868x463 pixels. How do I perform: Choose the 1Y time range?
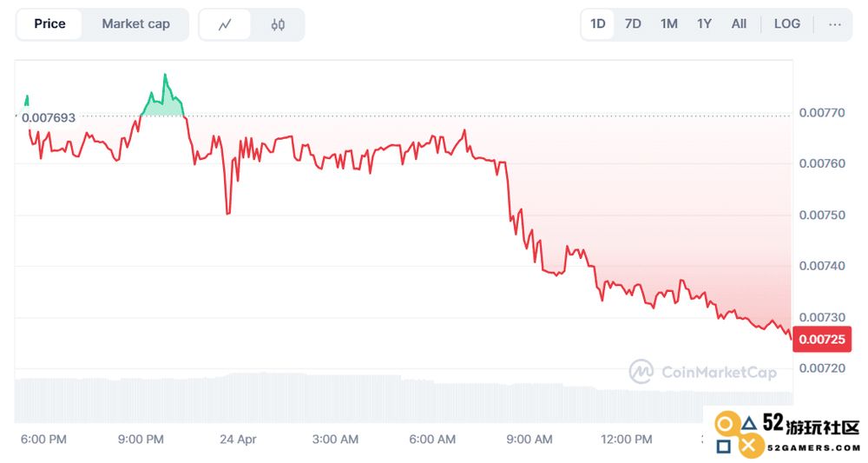pos(704,23)
